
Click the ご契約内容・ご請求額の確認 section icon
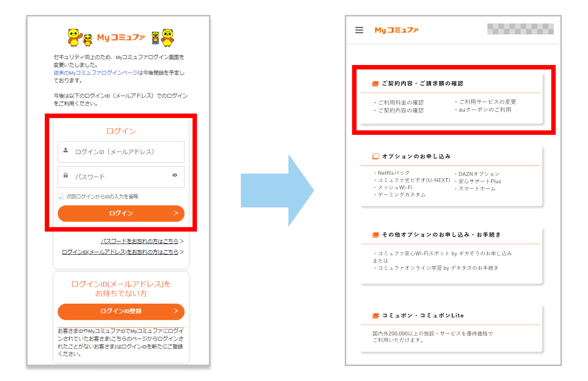point(375,84)
